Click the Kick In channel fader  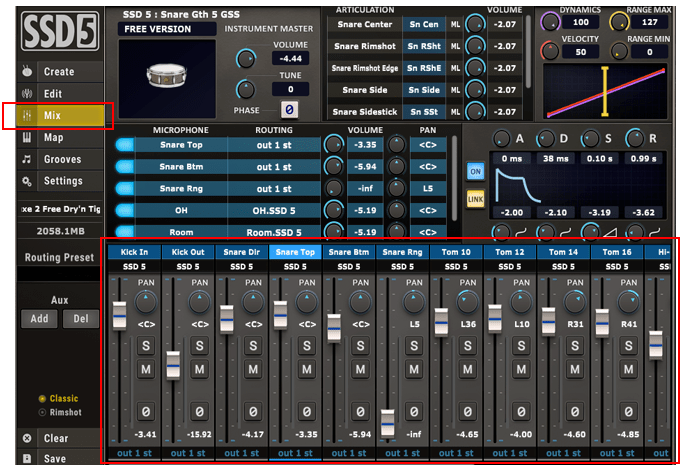click(120, 315)
